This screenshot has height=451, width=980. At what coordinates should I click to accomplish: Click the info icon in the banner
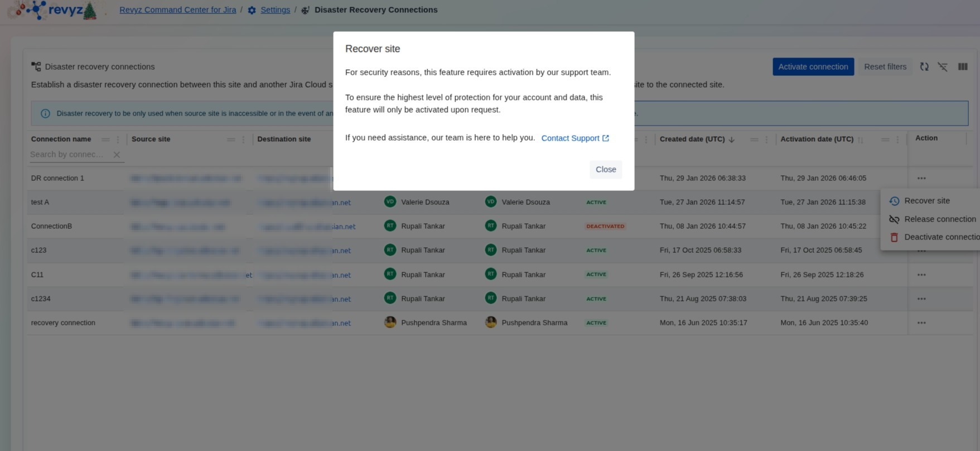(x=45, y=113)
